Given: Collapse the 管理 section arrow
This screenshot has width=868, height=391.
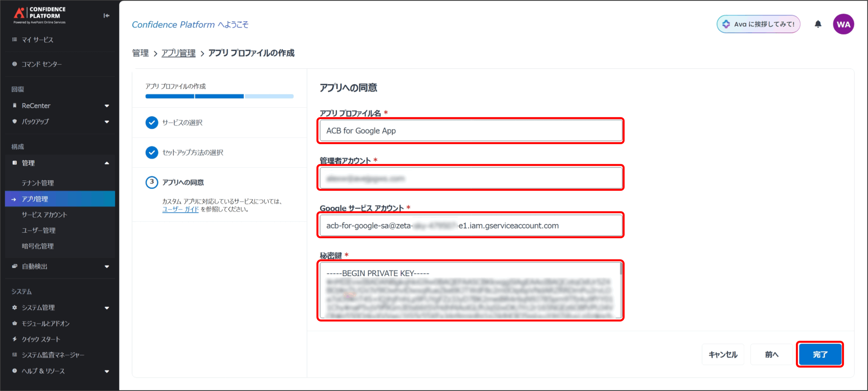Looking at the screenshot, I should click(107, 163).
